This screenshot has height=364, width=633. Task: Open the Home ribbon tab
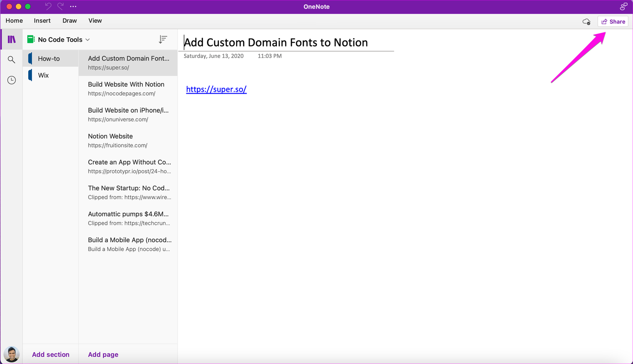coord(14,20)
